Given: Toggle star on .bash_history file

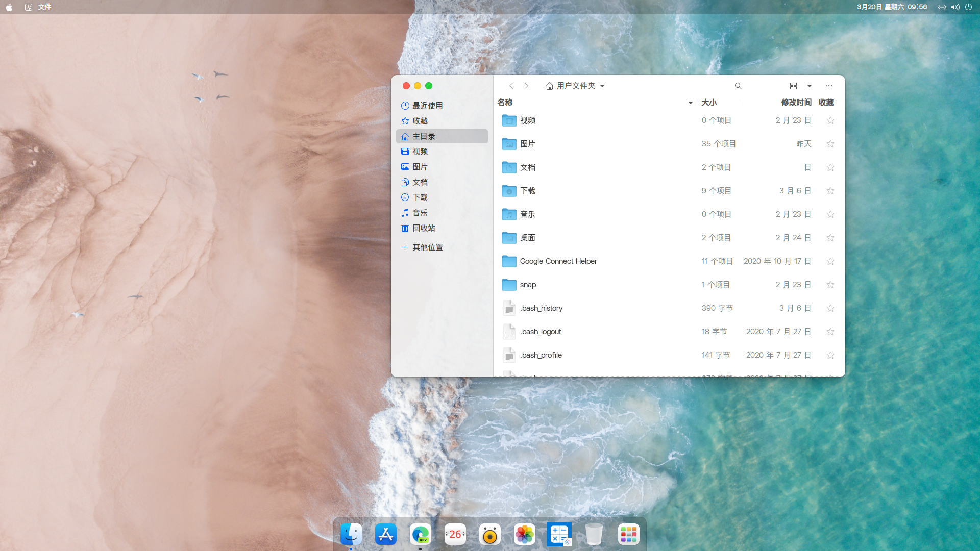Looking at the screenshot, I should pos(830,308).
